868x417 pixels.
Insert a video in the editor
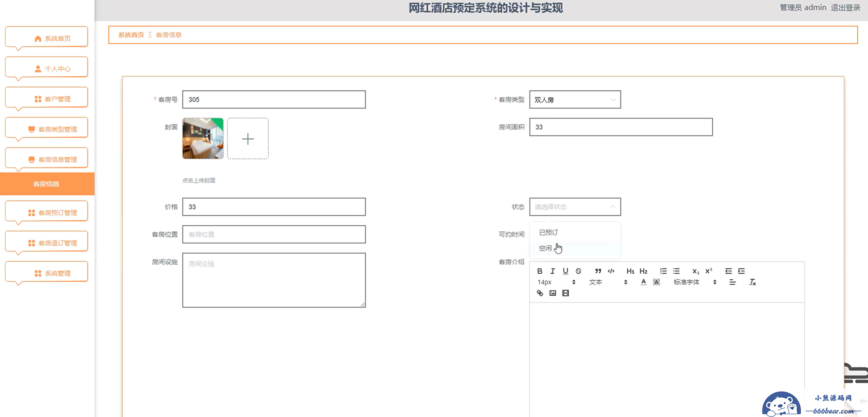pyautogui.click(x=566, y=293)
